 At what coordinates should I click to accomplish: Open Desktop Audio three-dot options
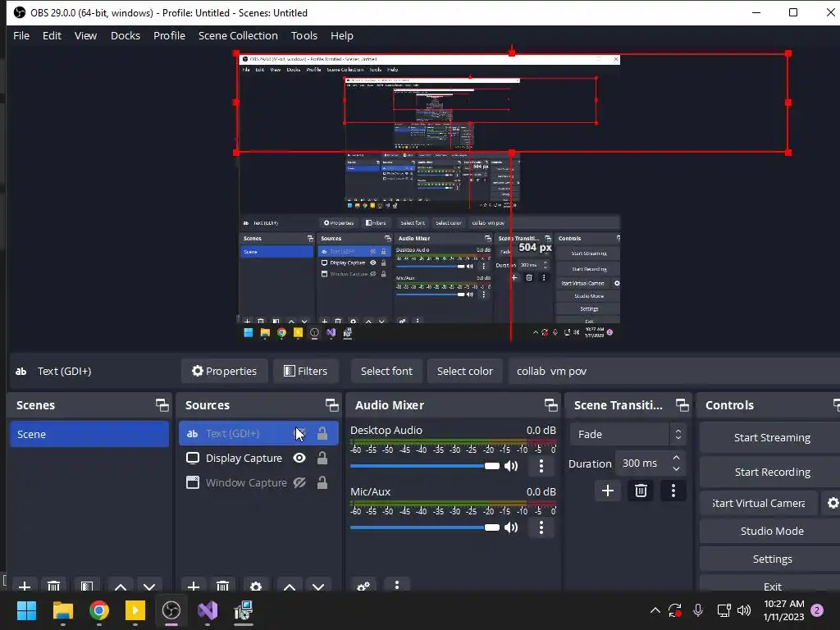pos(541,466)
